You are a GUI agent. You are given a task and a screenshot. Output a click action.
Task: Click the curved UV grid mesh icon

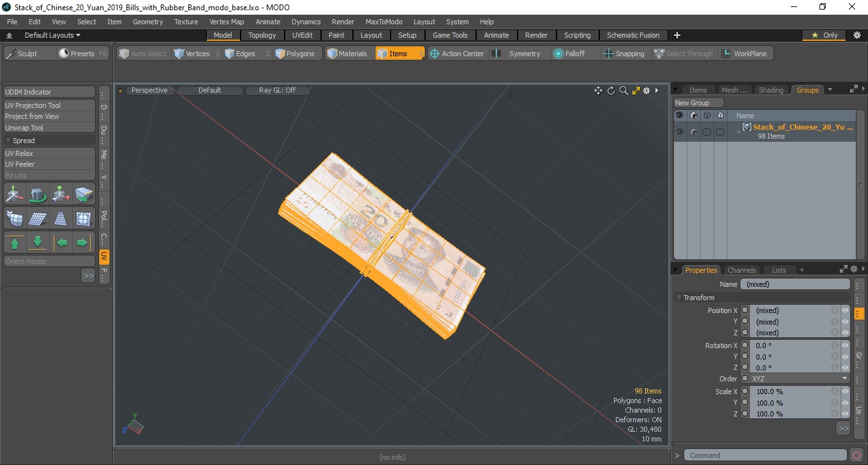click(15, 218)
